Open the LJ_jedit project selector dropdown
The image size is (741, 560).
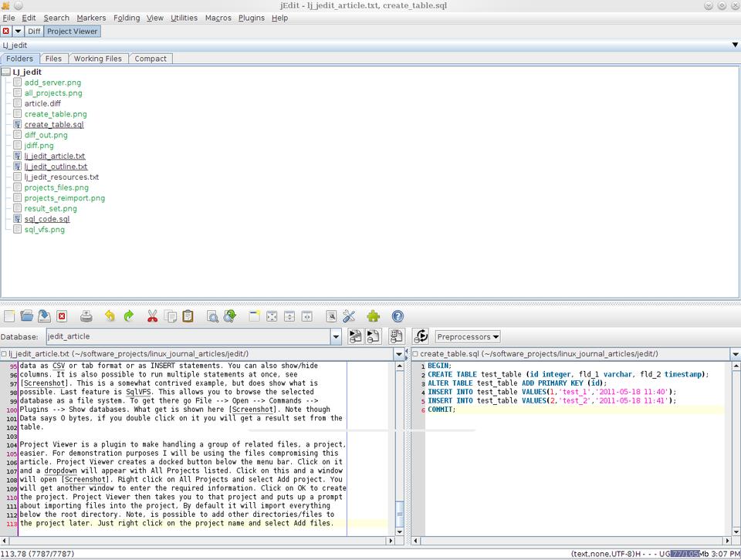click(734, 45)
